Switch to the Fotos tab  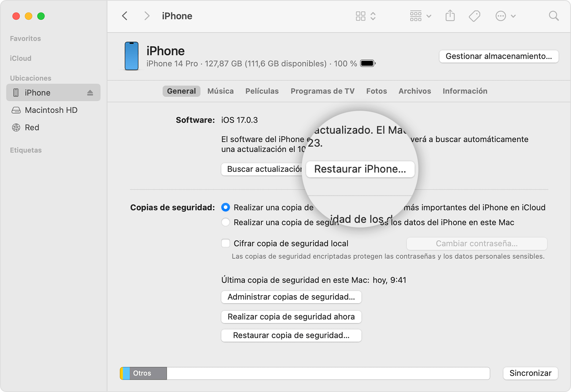376,91
